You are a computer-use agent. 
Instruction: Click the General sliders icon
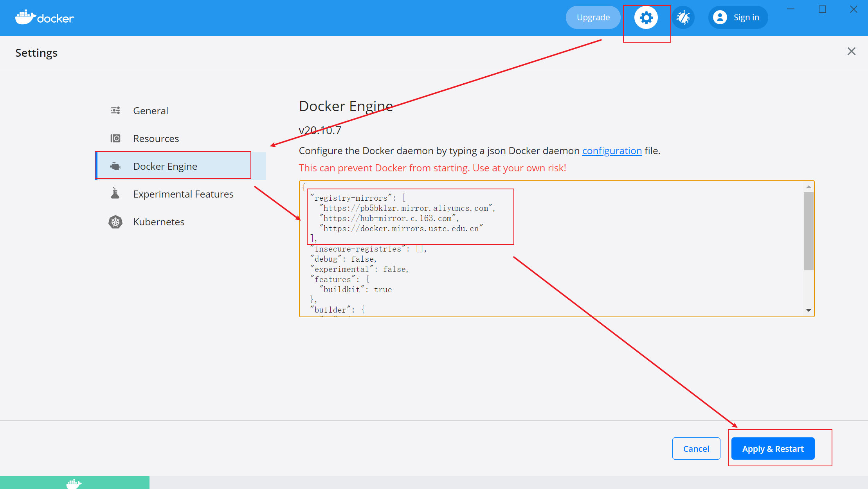[x=115, y=111]
